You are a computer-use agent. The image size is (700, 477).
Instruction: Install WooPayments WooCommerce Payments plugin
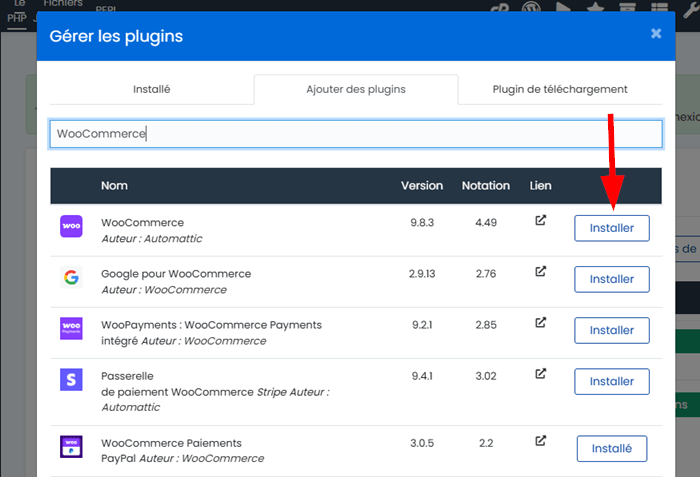click(x=612, y=331)
